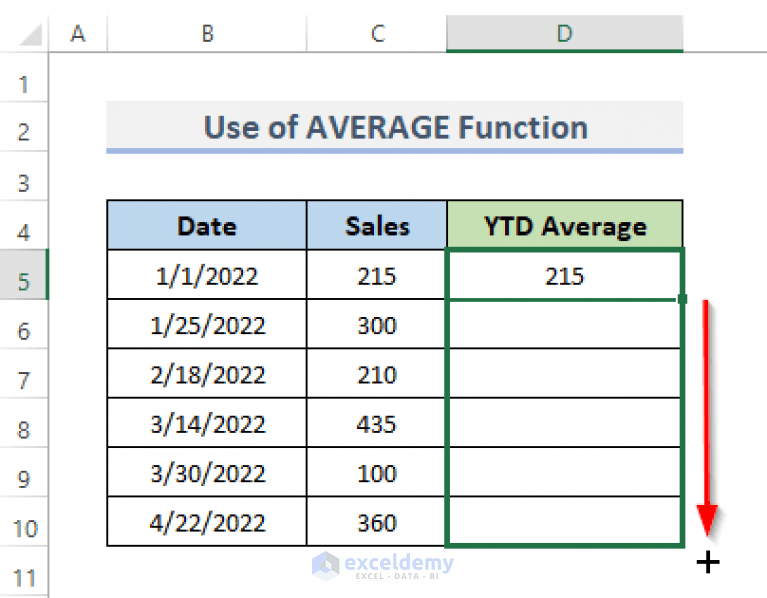Select the 'Date' header cell
767x598 pixels.
tap(207, 226)
